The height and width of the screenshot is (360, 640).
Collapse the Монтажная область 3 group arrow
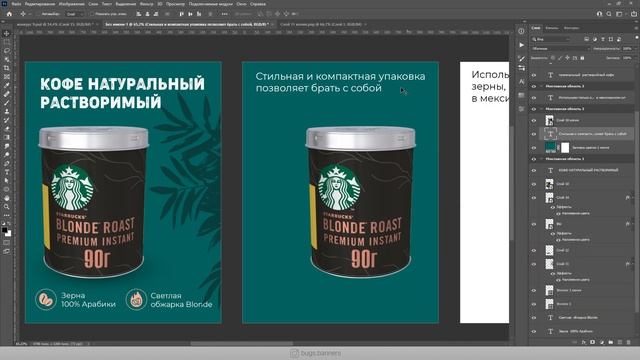[x=541, y=87]
